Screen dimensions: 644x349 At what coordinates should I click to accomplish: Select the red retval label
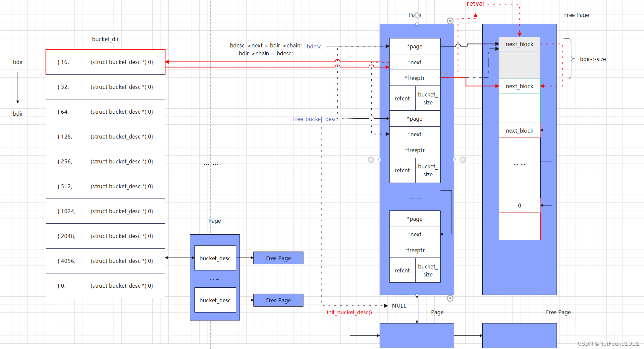tap(475, 4)
